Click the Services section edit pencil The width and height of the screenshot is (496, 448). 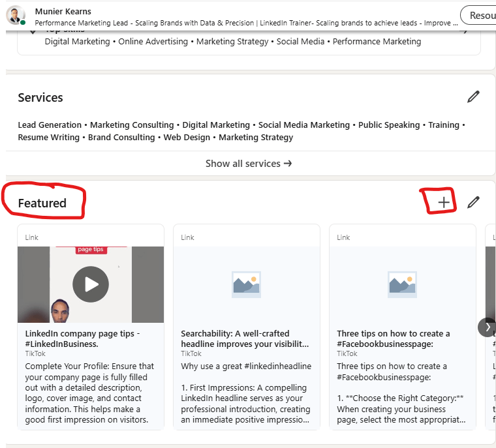pos(473,97)
